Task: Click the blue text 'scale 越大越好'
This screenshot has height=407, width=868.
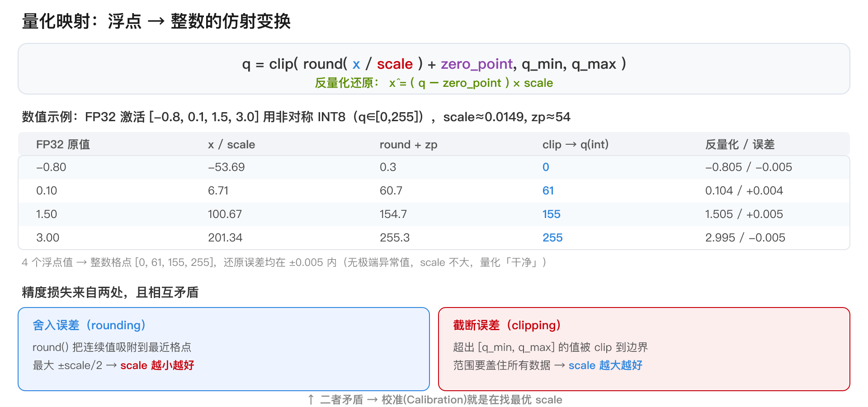Action: [605, 365]
